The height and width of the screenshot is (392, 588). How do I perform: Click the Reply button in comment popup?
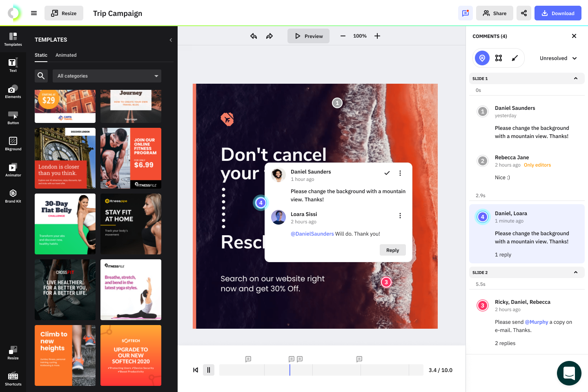point(392,250)
